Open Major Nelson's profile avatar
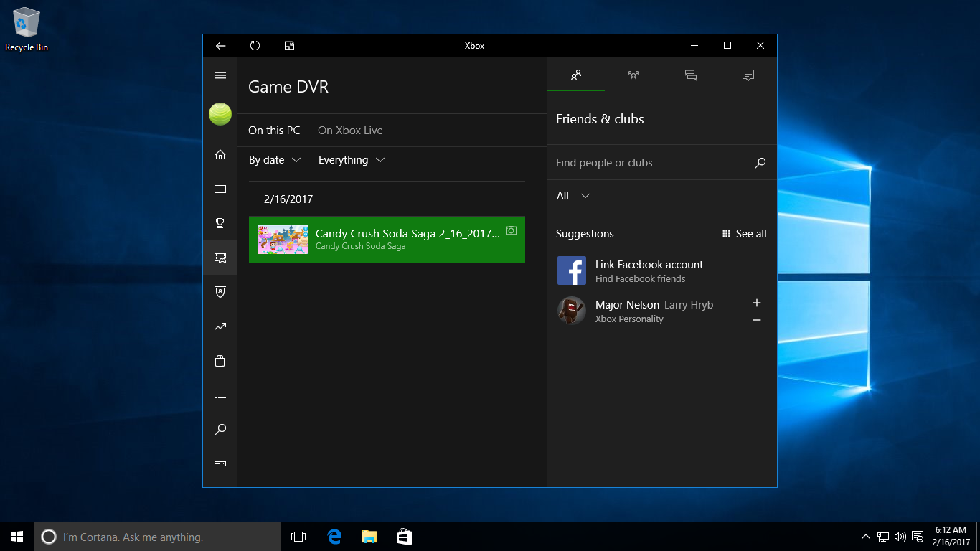The image size is (980, 551). (x=572, y=311)
